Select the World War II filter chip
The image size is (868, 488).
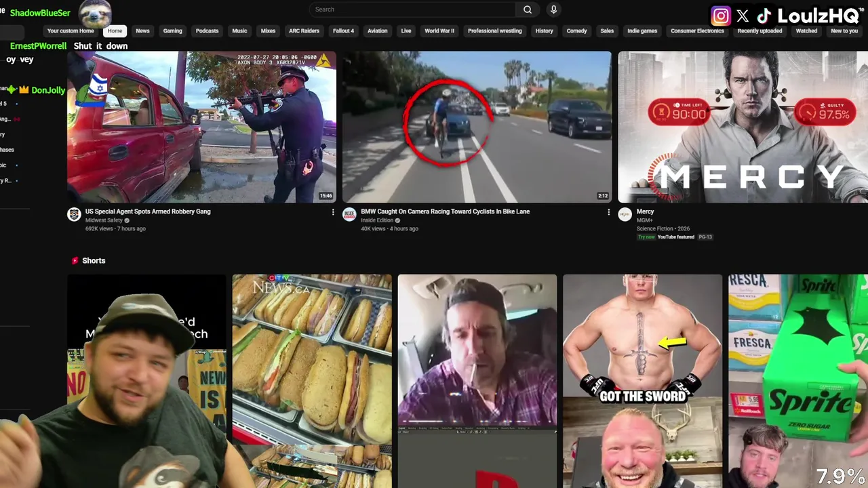coord(439,31)
